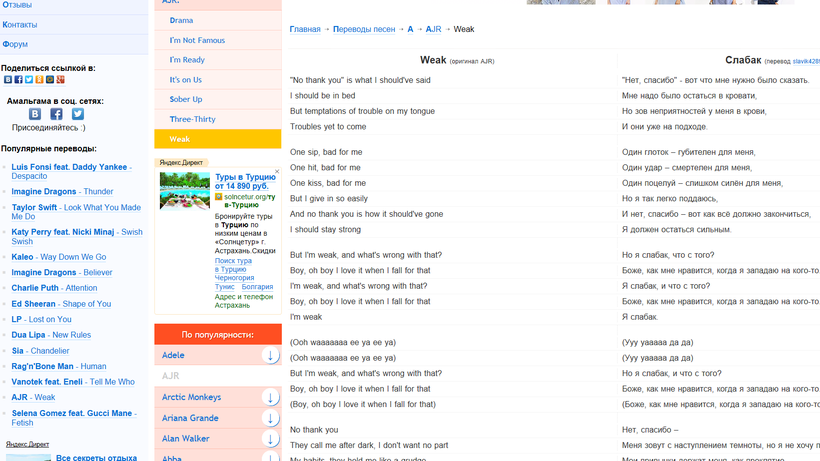
Task: Select lyric line 'I should be in bed'
Action: 323,96
